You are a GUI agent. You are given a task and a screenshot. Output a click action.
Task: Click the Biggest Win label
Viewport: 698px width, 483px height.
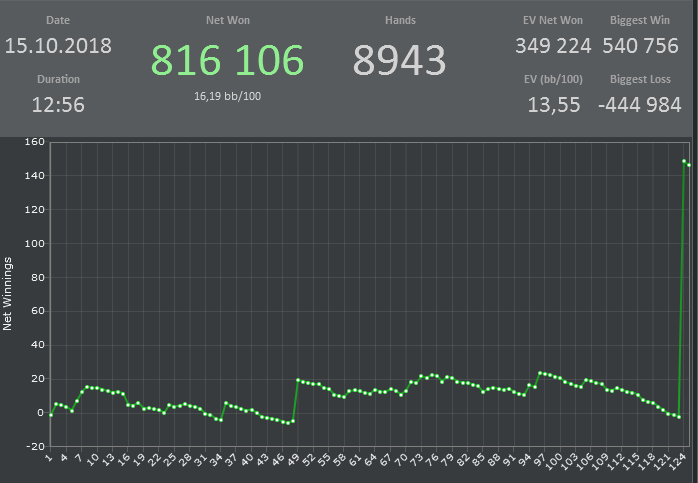tap(640, 20)
